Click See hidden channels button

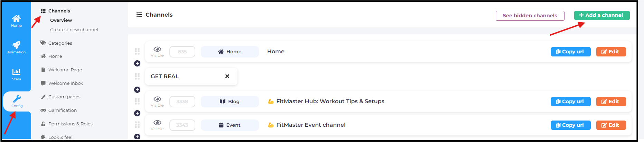pyautogui.click(x=530, y=16)
